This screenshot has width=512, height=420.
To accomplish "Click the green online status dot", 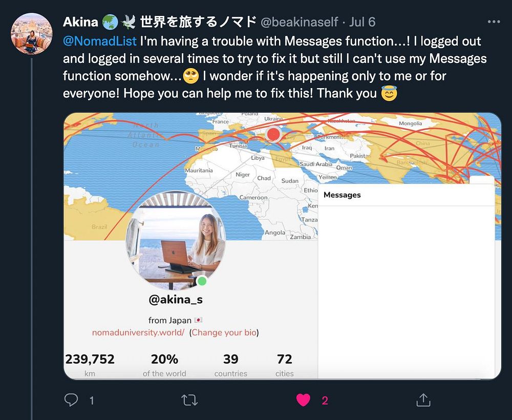I will [202, 281].
